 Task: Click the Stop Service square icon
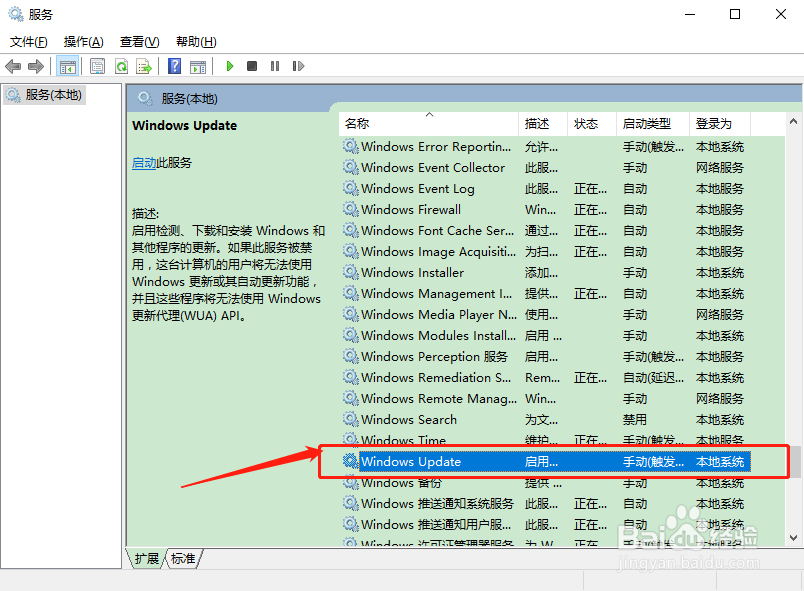(x=252, y=66)
